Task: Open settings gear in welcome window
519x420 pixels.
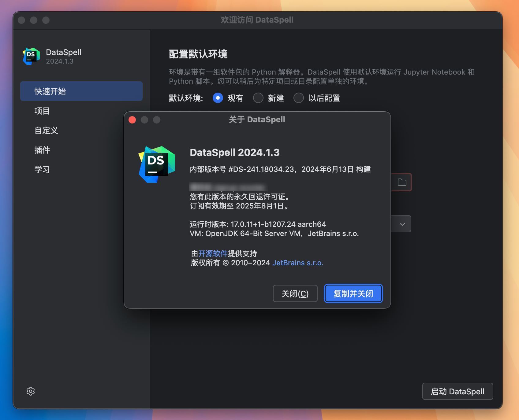Action: (31, 391)
